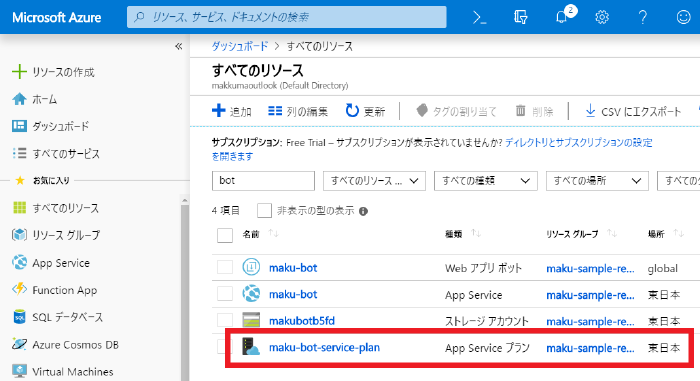The height and width of the screenshot is (381, 700).
Task: Open Dashboard from the sidebar
Action: pyautogui.click(x=60, y=126)
